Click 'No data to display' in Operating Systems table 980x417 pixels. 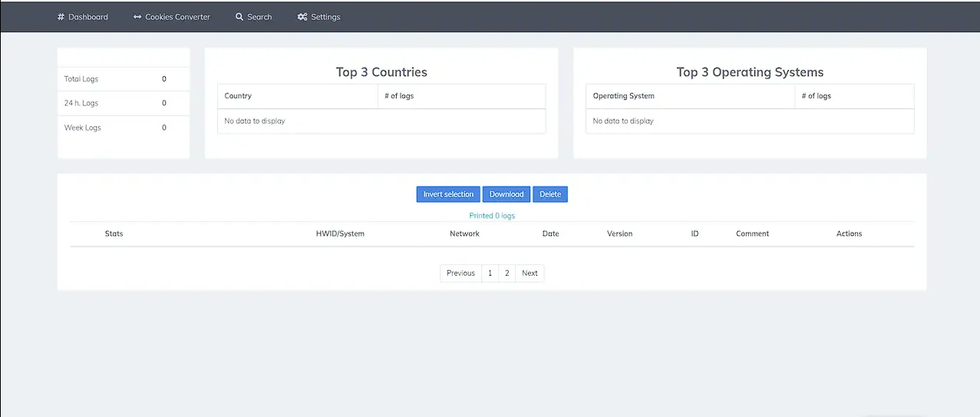[x=623, y=121]
